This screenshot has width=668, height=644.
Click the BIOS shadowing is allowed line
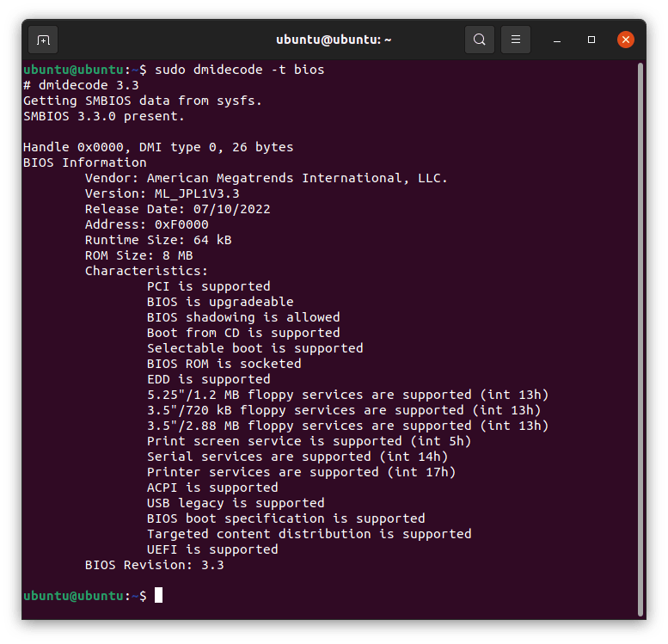click(243, 317)
